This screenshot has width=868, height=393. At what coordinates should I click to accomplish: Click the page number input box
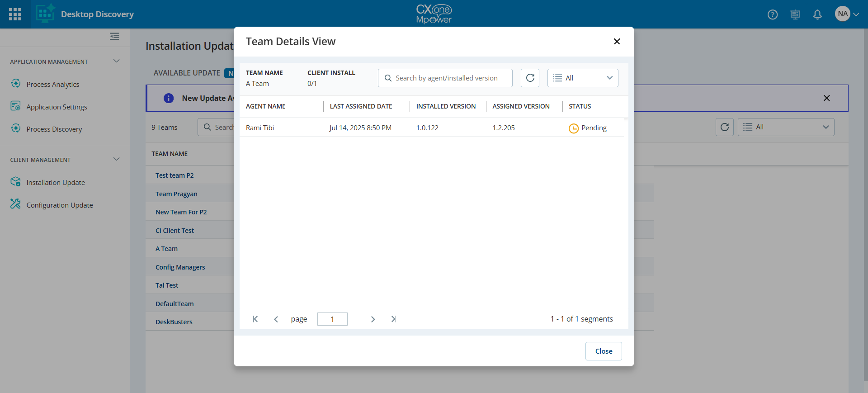pyautogui.click(x=332, y=319)
